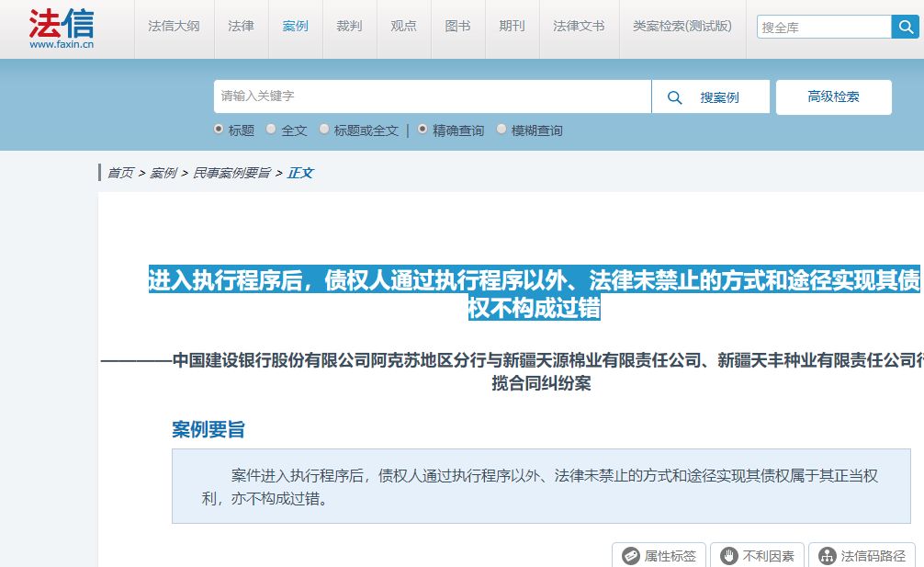Switch to 模糊查询 fuzzy matching
Screen dimensions: 924x567
pyautogui.click(x=501, y=130)
